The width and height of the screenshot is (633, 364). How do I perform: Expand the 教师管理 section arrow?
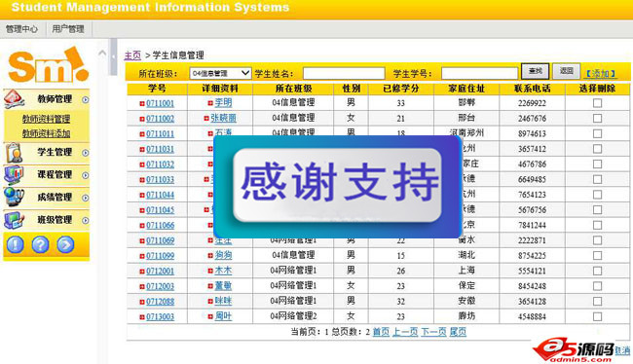(x=85, y=99)
